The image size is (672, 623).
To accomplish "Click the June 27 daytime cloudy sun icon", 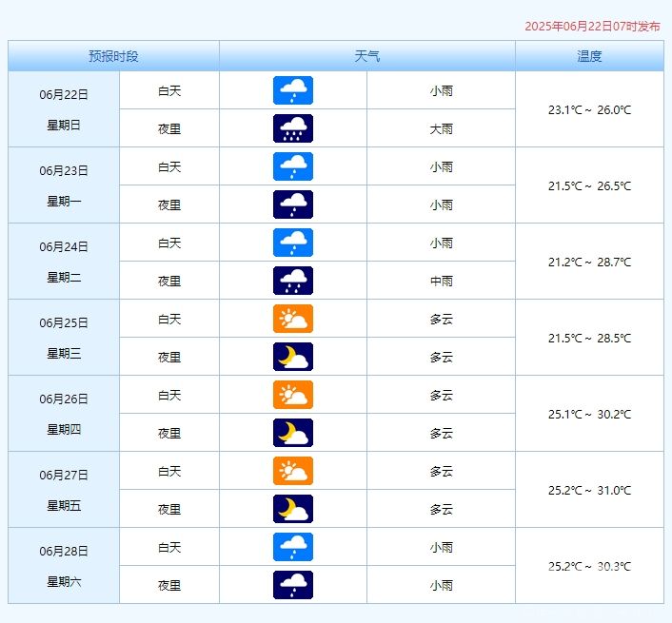I will (x=293, y=471).
